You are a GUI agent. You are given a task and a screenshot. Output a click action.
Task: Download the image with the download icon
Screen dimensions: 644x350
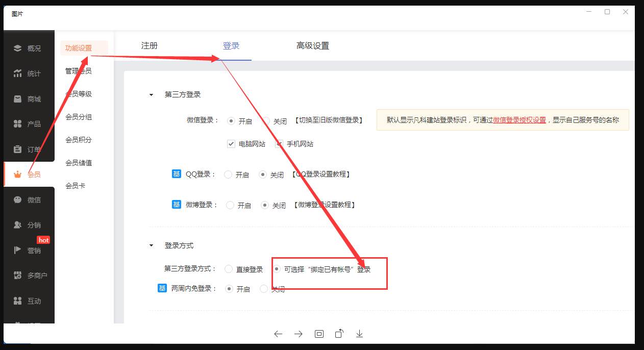360,334
